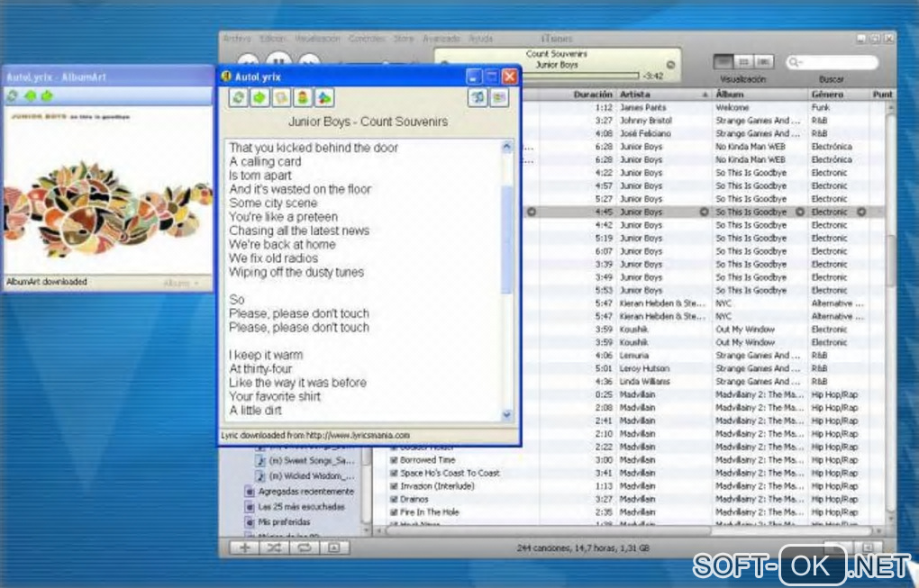
Task: Click the song-name arrow icon in selected row
Action: click(532, 212)
